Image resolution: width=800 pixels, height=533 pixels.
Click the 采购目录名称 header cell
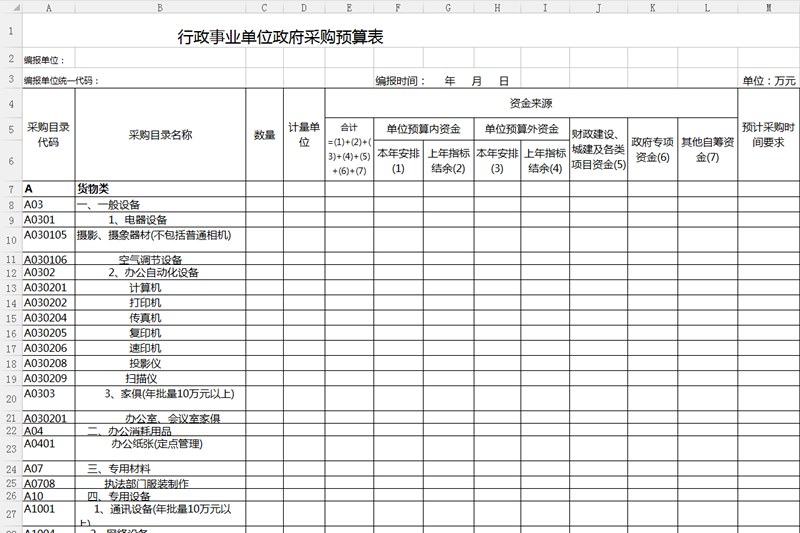(x=160, y=135)
